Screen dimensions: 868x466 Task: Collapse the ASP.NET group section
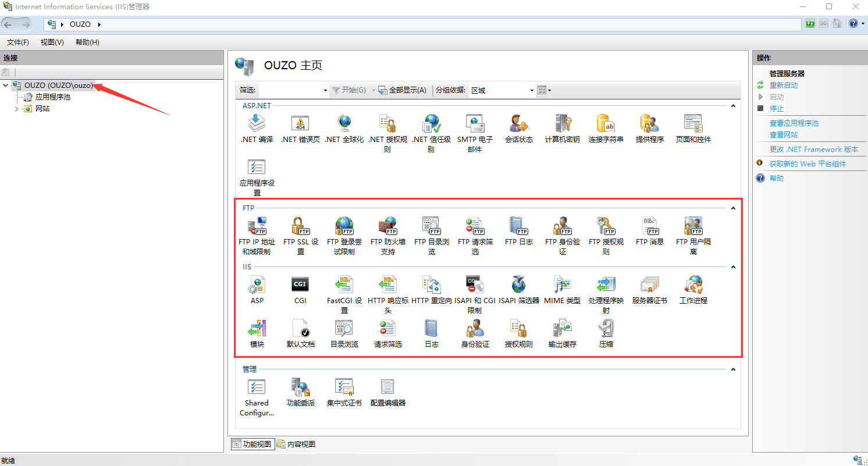click(x=733, y=106)
